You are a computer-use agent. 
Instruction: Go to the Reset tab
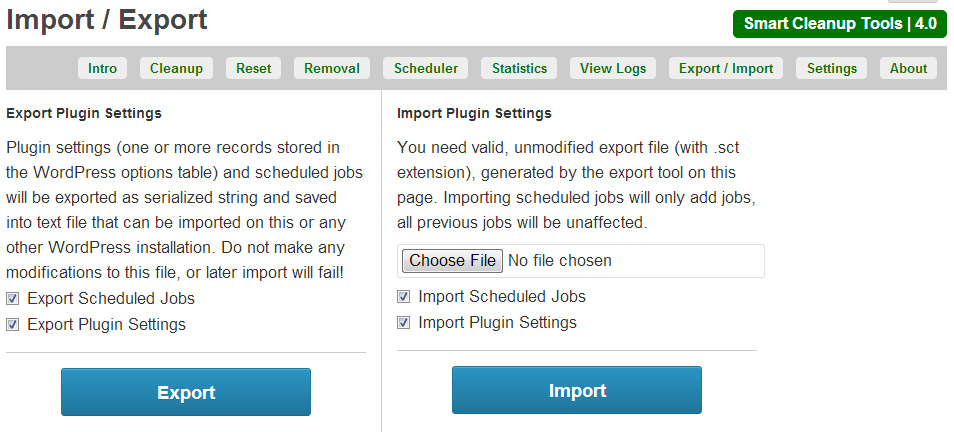click(x=253, y=68)
